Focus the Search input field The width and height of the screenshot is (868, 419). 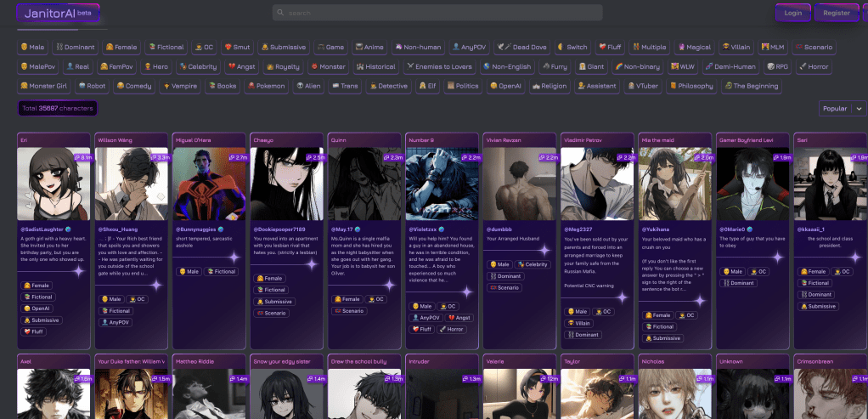[437, 13]
